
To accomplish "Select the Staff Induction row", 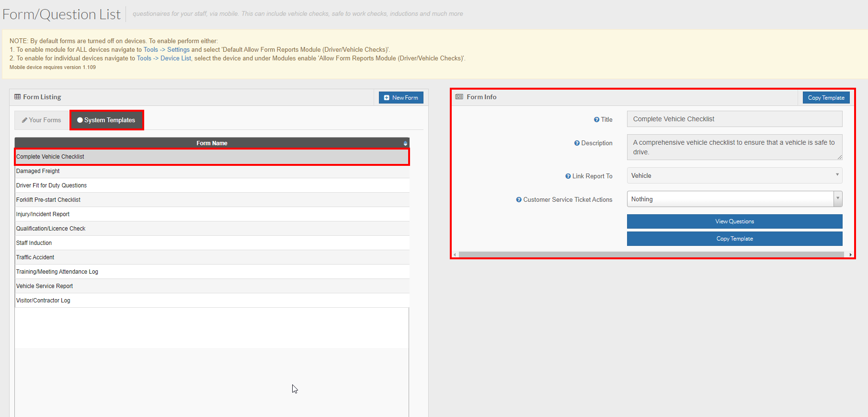I will (x=212, y=243).
